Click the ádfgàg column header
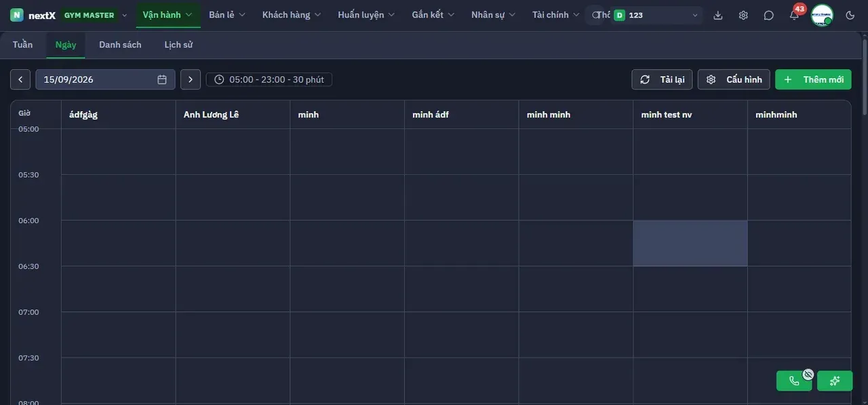Screen dimensions: 868x405 119,115
